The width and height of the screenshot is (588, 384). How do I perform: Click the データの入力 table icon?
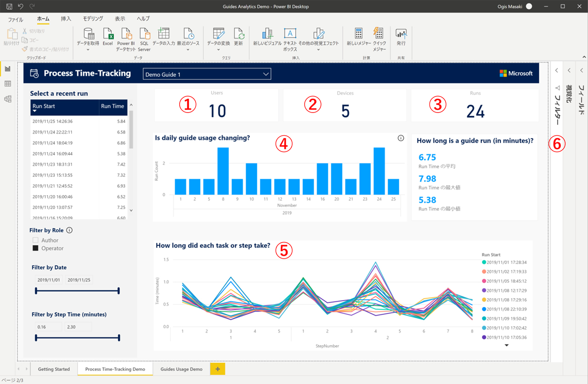click(164, 34)
